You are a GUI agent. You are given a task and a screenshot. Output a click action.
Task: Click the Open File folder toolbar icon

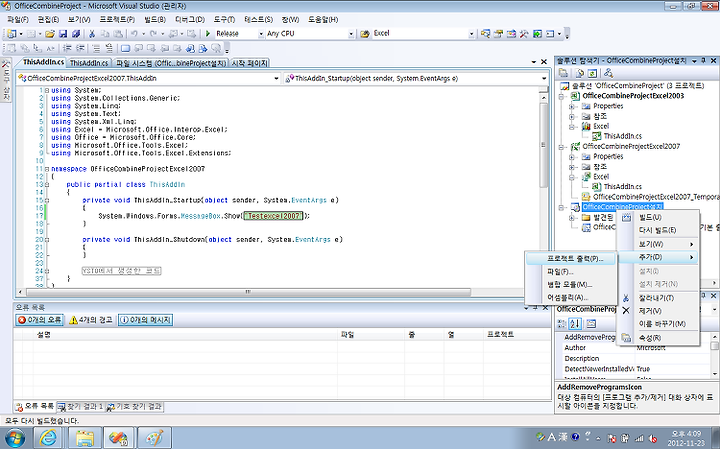(x=50, y=34)
